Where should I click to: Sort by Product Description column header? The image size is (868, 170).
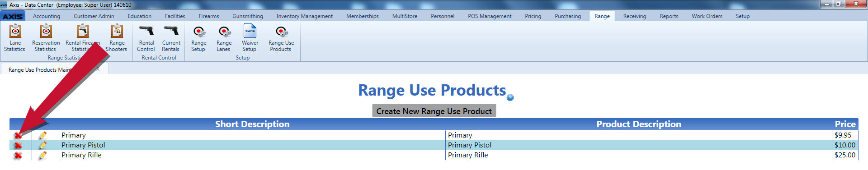[639, 124]
